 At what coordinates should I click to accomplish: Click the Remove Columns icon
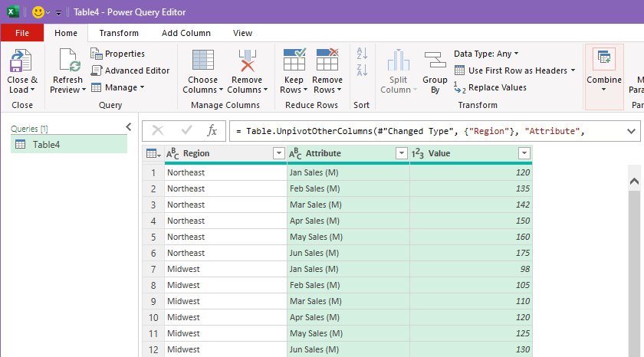point(247,61)
